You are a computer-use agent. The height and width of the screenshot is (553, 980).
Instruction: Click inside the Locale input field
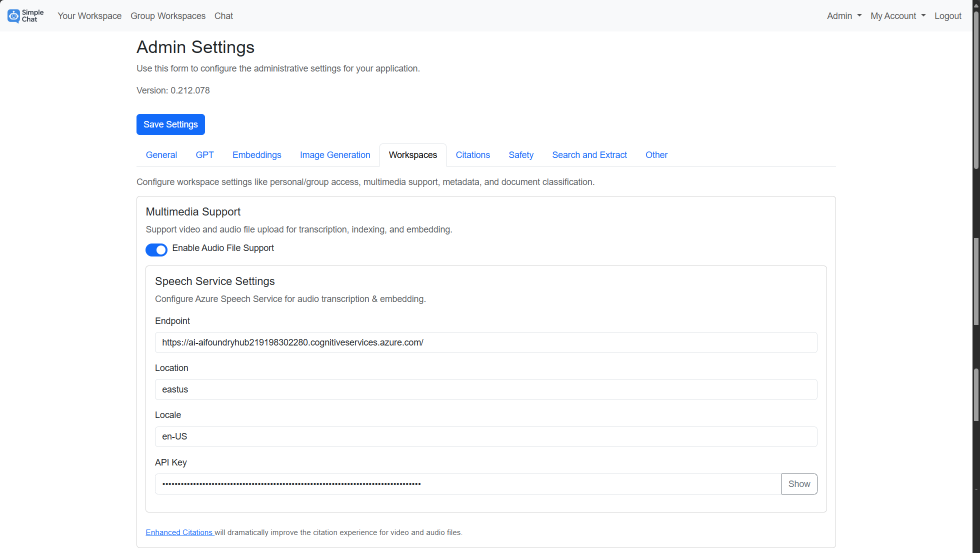485,436
